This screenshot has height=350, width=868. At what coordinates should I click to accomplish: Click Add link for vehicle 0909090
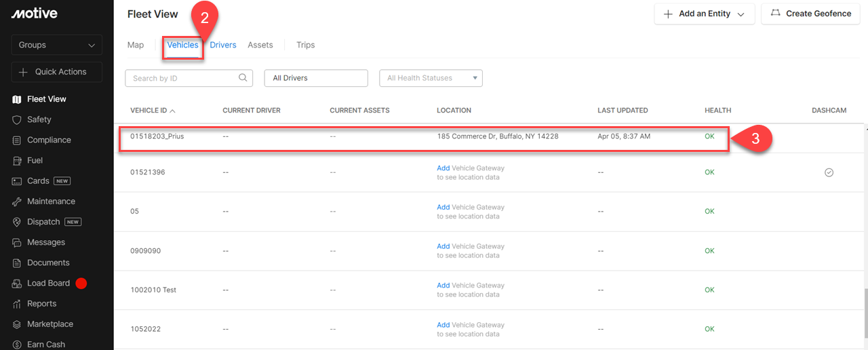click(443, 246)
